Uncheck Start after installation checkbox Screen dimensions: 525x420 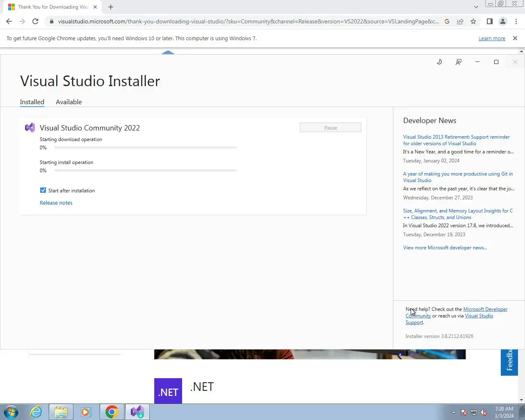tap(43, 190)
